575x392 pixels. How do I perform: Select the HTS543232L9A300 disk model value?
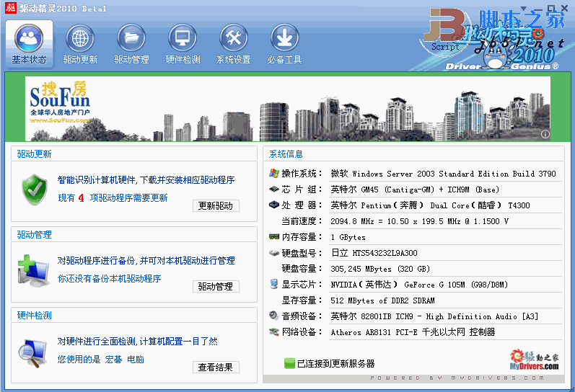374,253
